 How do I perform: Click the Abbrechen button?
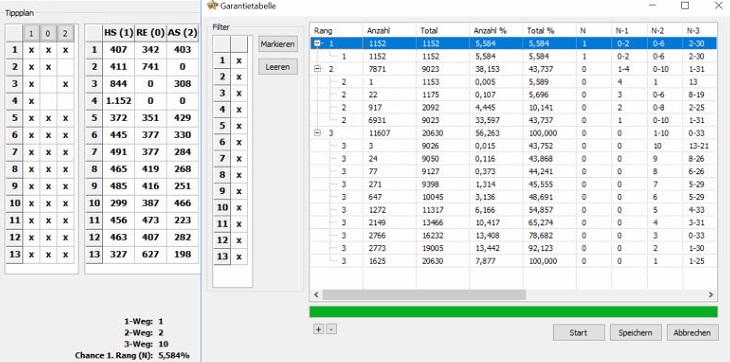(x=693, y=333)
